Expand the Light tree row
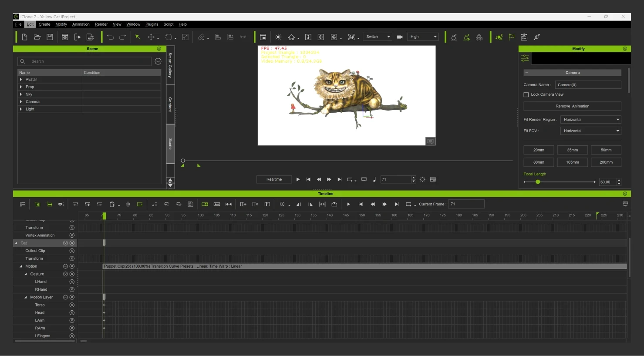This screenshot has width=644, height=356. pyautogui.click(x=21, y=109)
